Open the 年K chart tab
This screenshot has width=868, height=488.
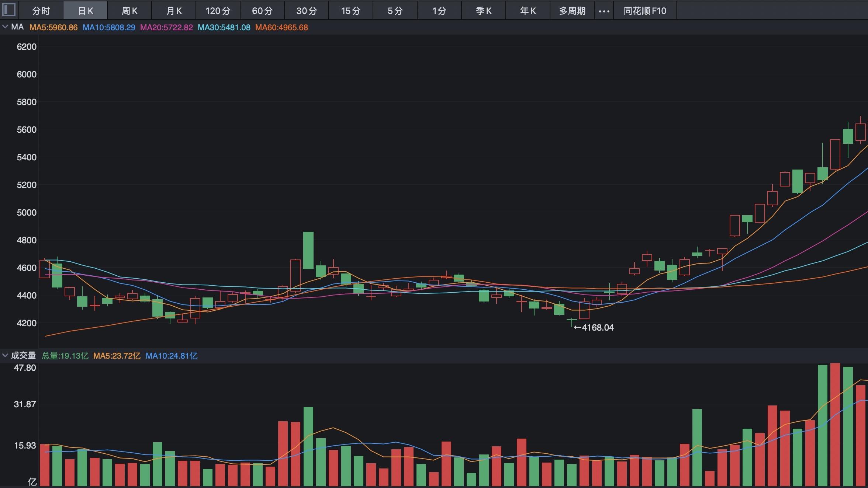pos(528,10)
